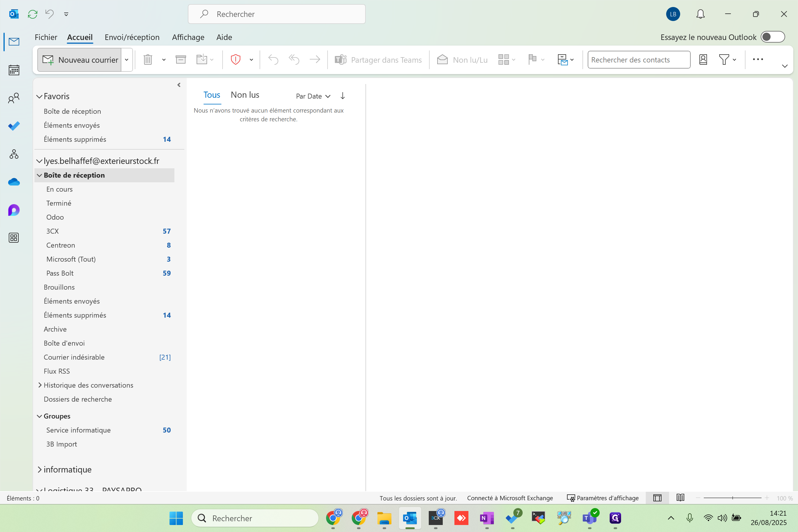The image size is (798, 532).
Task: Open the Delete options dropdown arrow
Action: (x=164, y=60)
